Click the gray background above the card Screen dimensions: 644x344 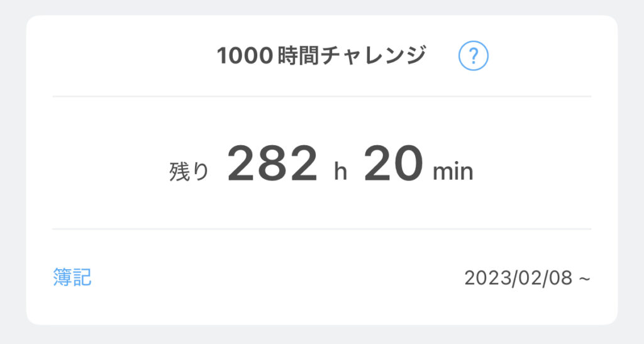point(321,7)
